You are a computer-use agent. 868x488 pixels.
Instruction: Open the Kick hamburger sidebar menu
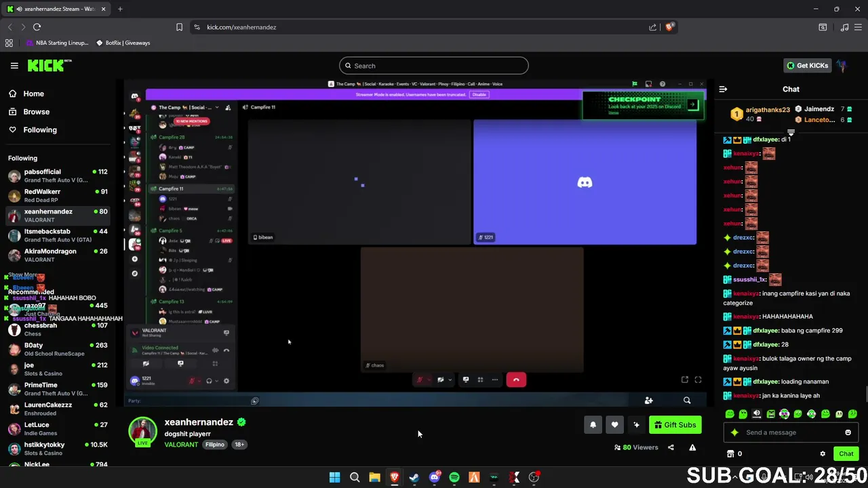tap(14, 66)
